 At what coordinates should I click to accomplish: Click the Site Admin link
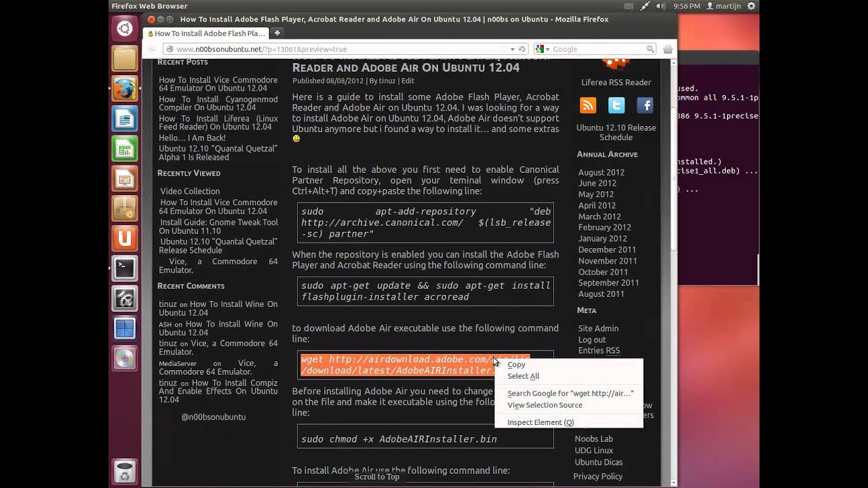click(598, 329)
